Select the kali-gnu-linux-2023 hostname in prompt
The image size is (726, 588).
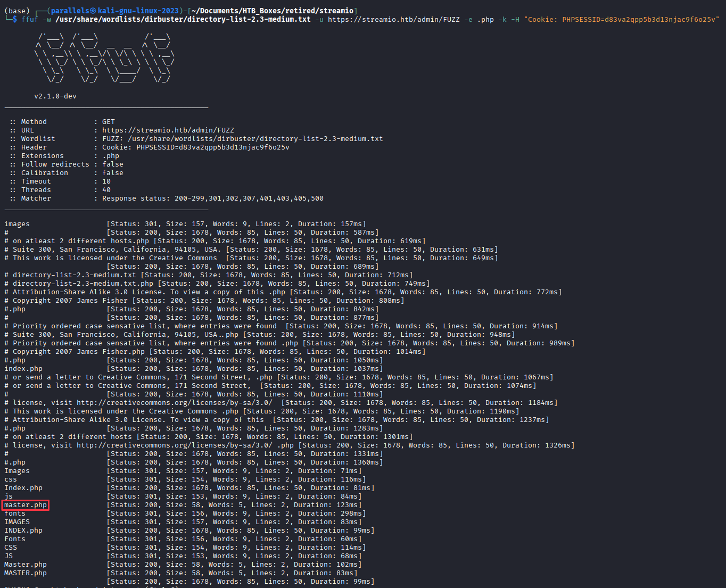138,11
